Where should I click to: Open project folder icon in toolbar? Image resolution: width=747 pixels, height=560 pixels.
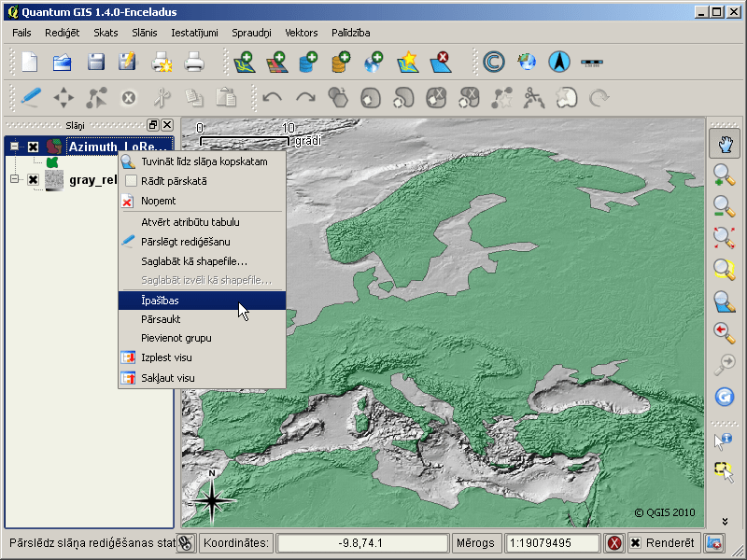point(62,63)
